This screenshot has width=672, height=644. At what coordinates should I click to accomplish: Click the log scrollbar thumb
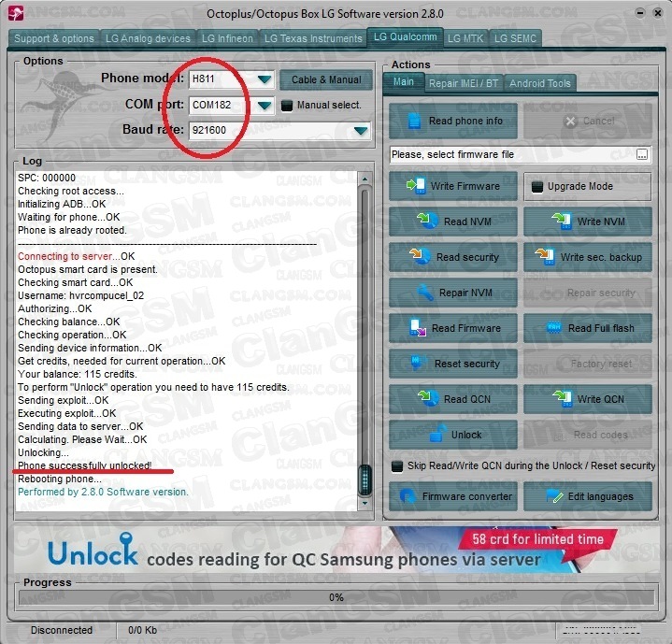click(x=365, y=480)
